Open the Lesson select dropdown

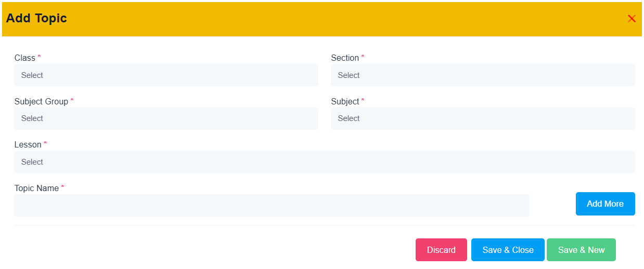325,162
